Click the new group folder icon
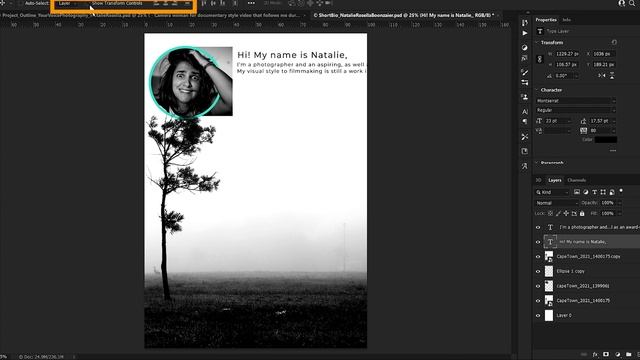The image size is (640, 360). pyautogui.click(x=629, y=354)
